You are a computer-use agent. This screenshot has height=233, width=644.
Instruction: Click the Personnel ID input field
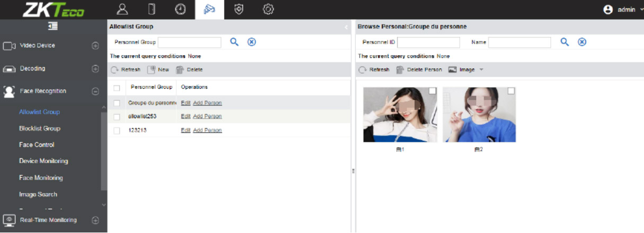pos(428,42)
